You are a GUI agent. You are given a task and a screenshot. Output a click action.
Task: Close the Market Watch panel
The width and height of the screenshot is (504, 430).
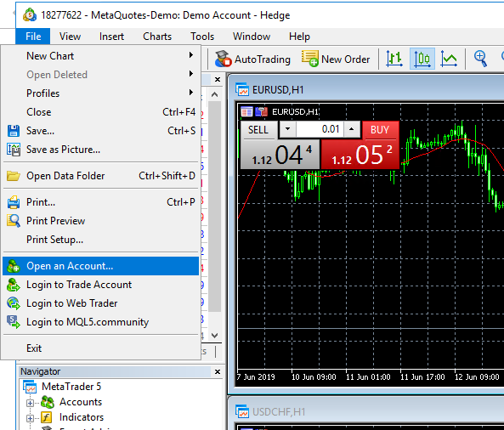(218, 79)
